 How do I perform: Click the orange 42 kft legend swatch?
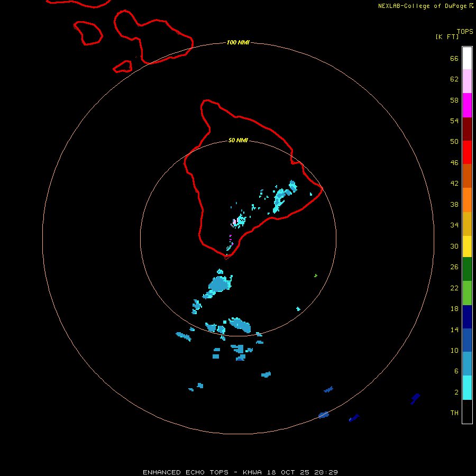(467, 200)
